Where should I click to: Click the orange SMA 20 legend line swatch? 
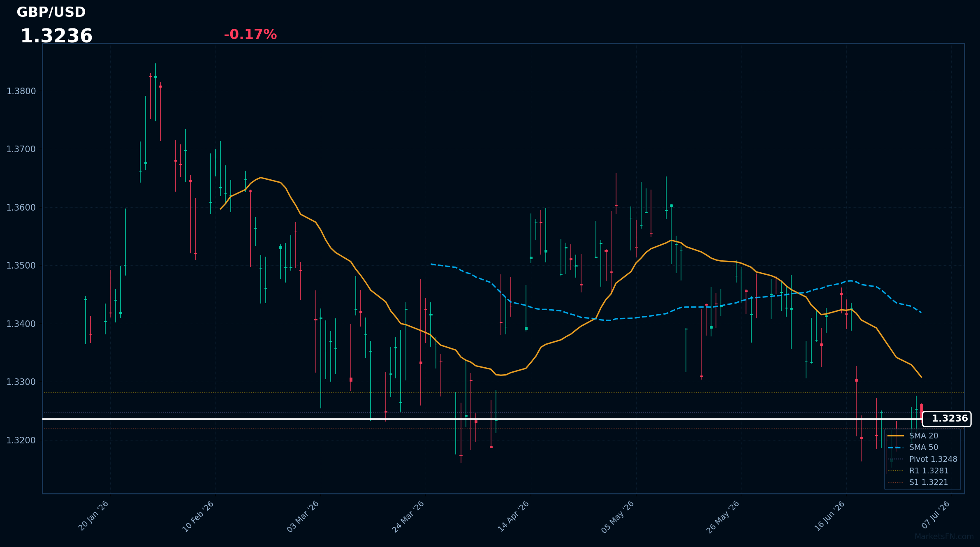click(x=896, y=436)
